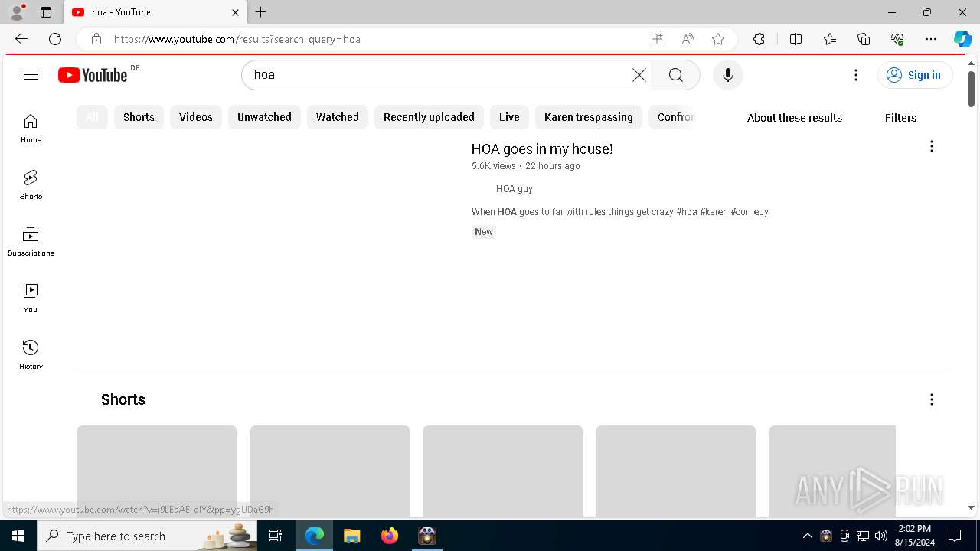Open Task View on the taskbar
Image resolution: width=980 pixels, height=551 pixels.
click(276, 536)
